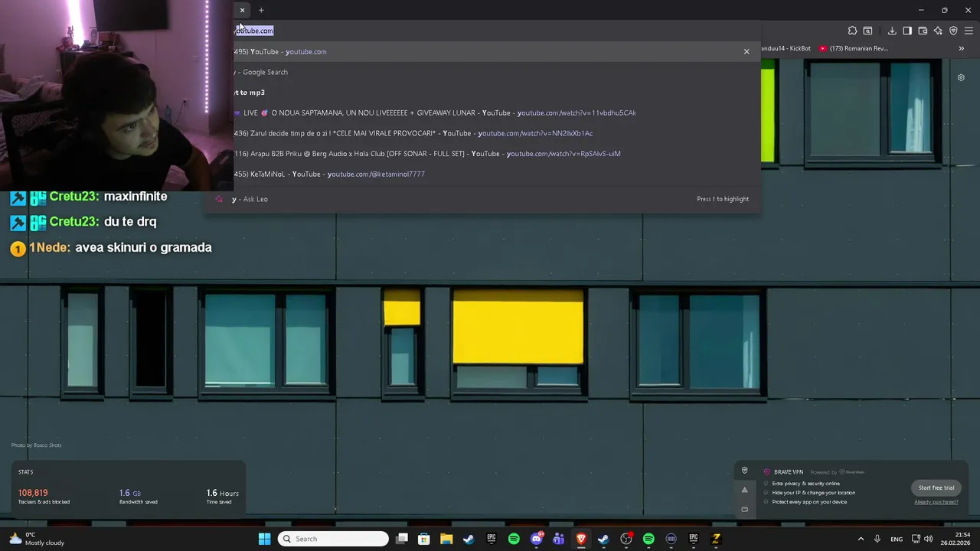The height and width of the screenshot is (551, 980).
Task: Click the taskbar Search box
Action: coord(333,539)
